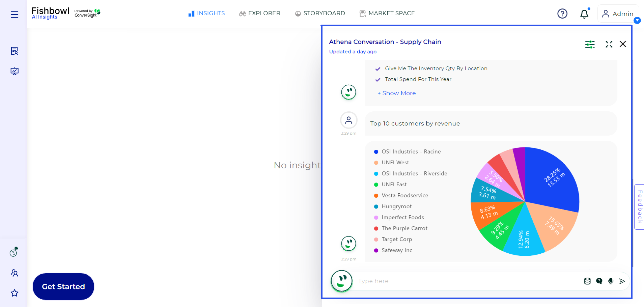The height and width of the screenshot is (307, 644).
Task: Toggle UNFI East legend item
Action: pyautogui.click(x=391, y=185)
